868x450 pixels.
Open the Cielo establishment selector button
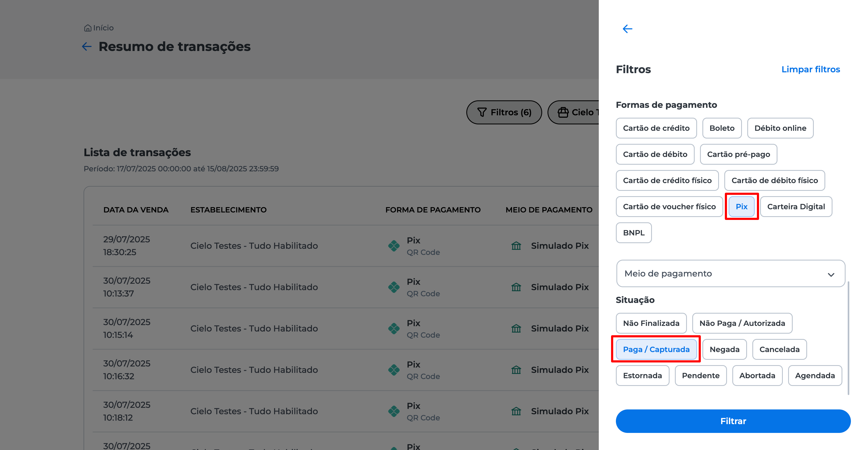tap(573, 112)
